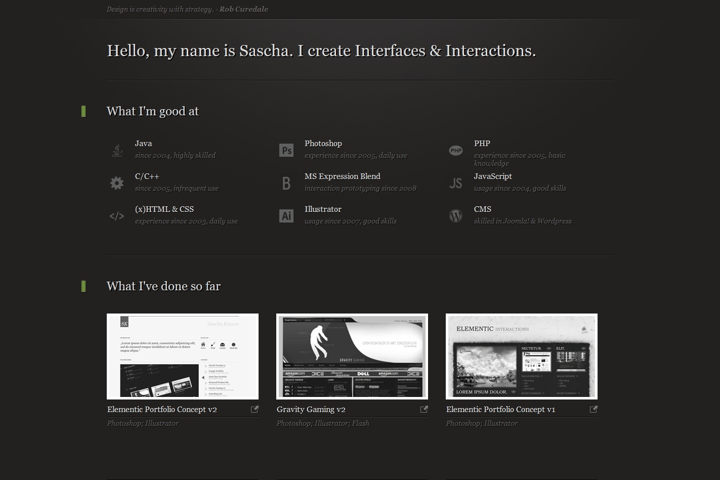Click the Elementic Portfolio Concept v2 title
Image resolution: width=720 pixels, height=480 pixels.
point(162,409)
